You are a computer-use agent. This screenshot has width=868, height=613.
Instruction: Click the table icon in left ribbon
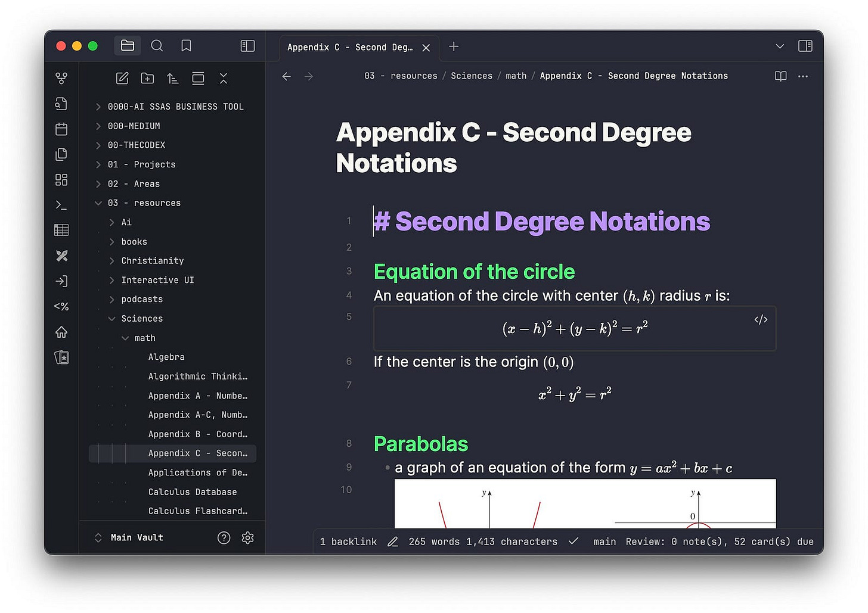tap(61, 230)
